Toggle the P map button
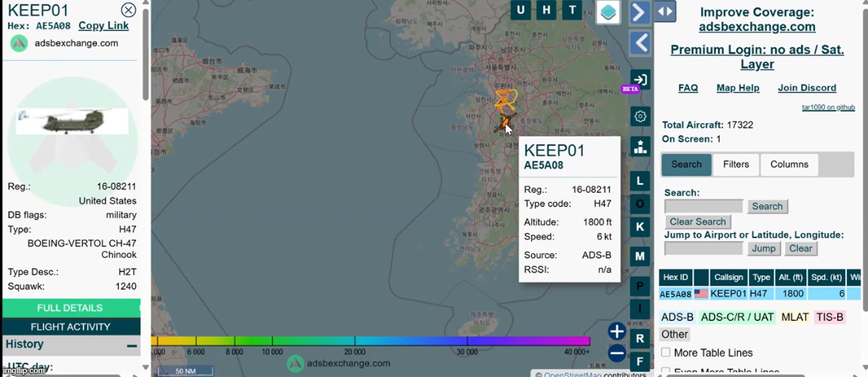The height and width of the screenshot is (377, 868). (x=640, y=286)
